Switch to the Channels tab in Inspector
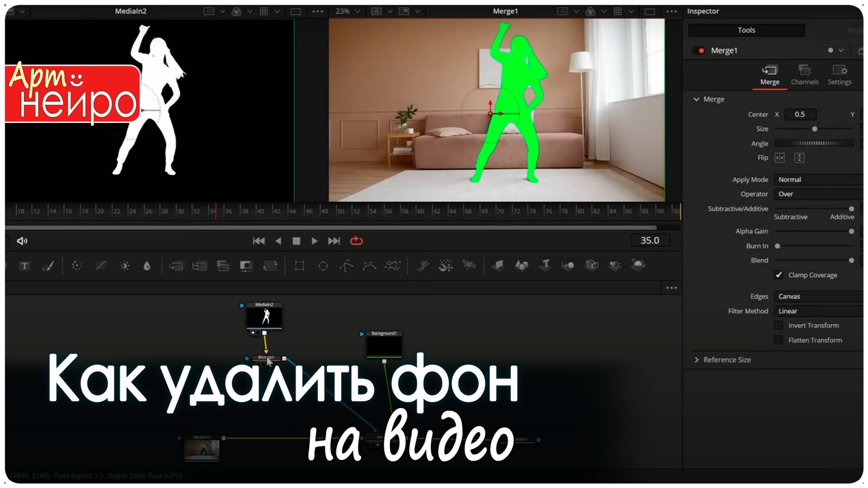 [x=804, y=75]
